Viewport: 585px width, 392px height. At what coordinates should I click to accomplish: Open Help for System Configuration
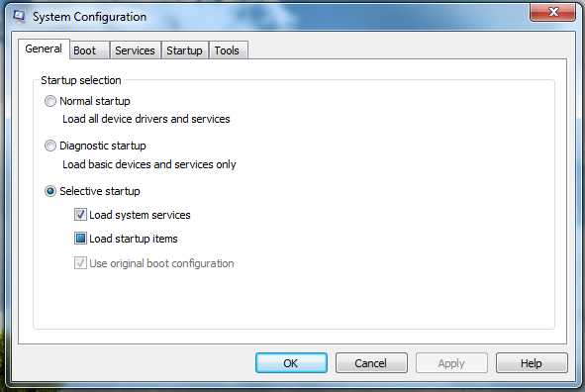pyautogui.click(x=532, y=363)
